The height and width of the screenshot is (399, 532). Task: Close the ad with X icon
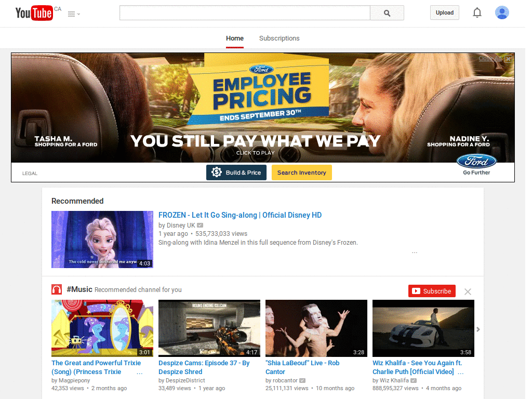click(x=508, y=59)
